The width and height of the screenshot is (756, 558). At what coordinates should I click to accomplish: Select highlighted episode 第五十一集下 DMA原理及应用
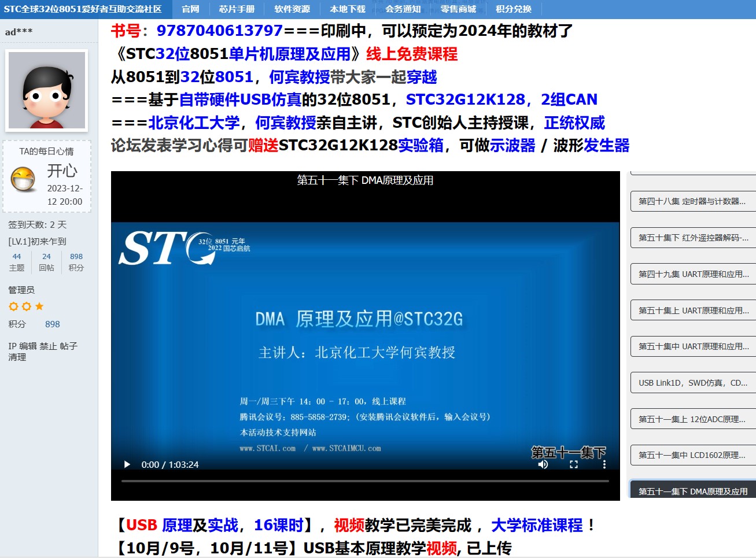[x=693, y=490]
